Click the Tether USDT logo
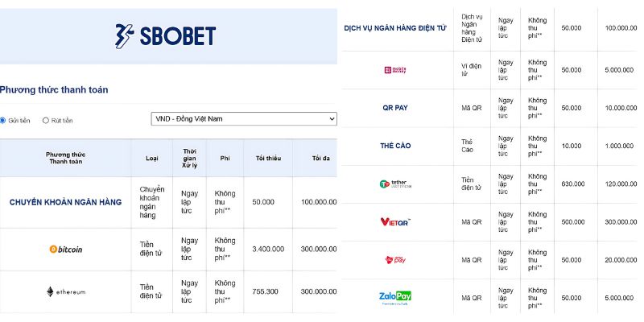 pyautogui.click(x=395, y=184)
